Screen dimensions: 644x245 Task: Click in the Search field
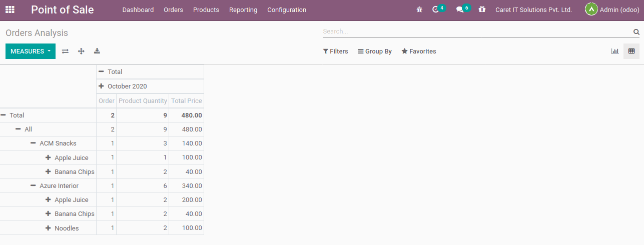point(477,31)
